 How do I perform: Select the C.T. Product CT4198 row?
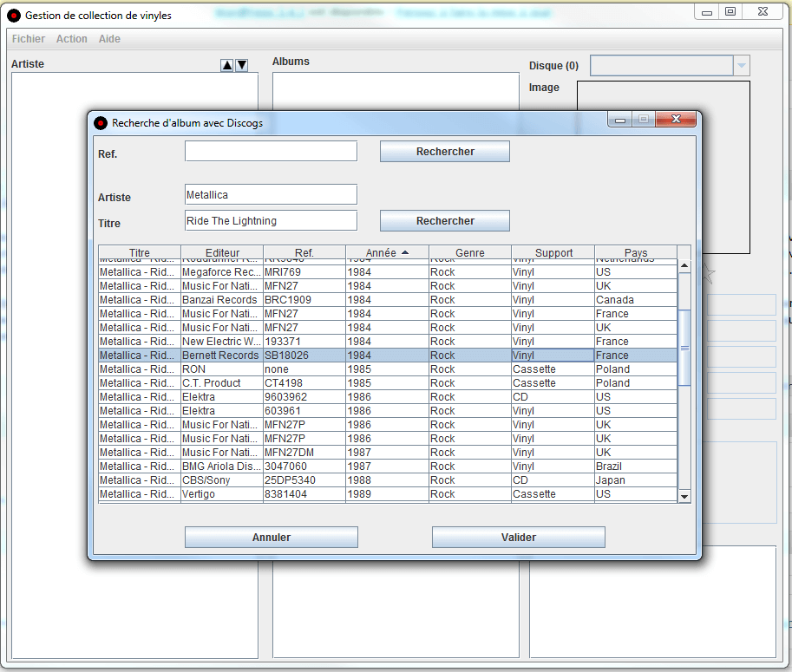[x=388, y=383]
